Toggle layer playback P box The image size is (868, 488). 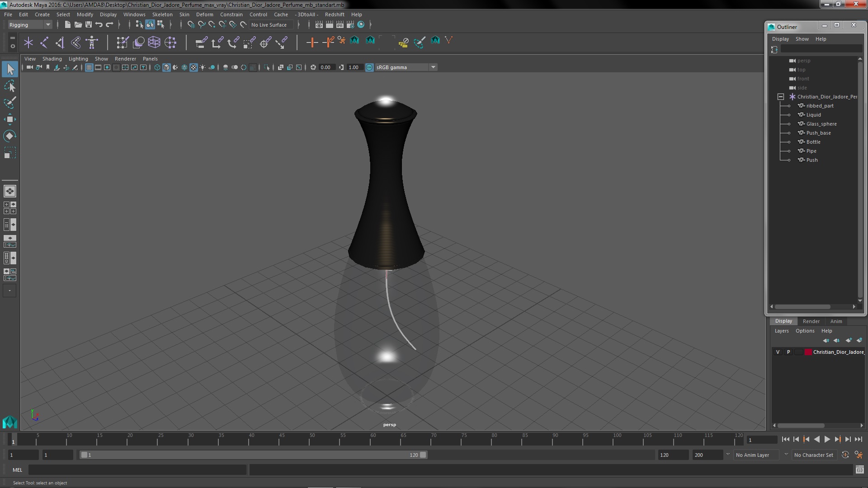pos(788,352)
